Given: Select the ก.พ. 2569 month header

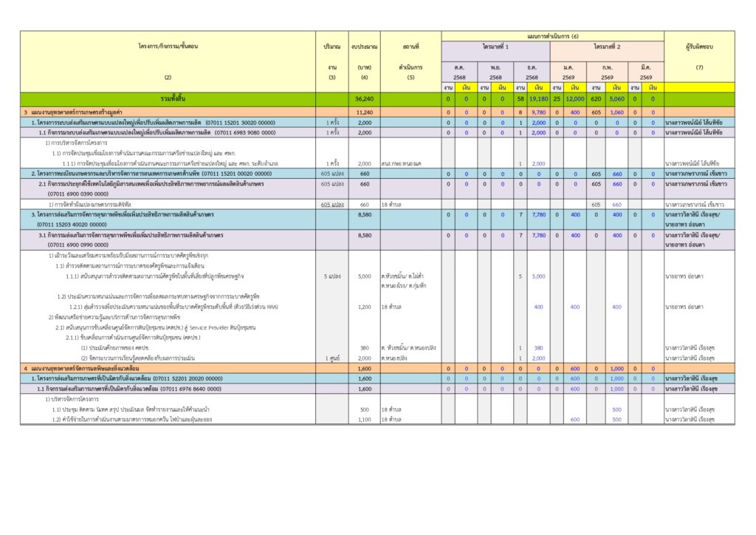Looking at the screenshot, I should click(x=607, y=71).
